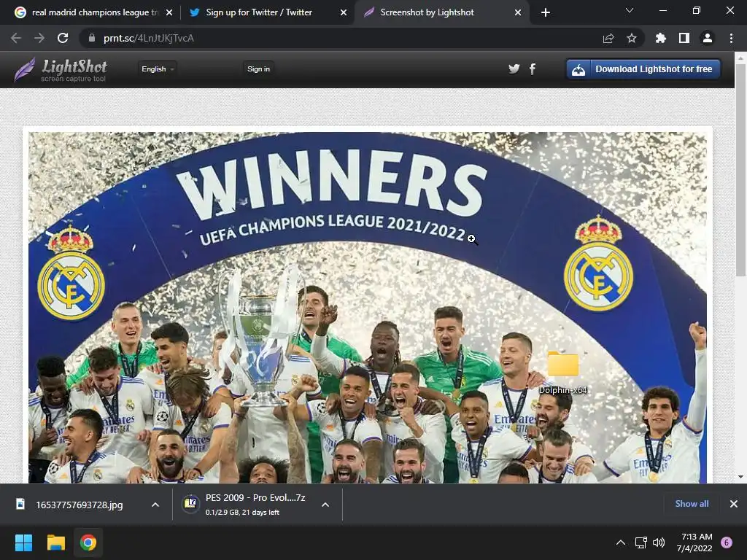Open the 16537757693728.jpg download
This screenshot has height=560, width=747.
(x=79, y=505)
